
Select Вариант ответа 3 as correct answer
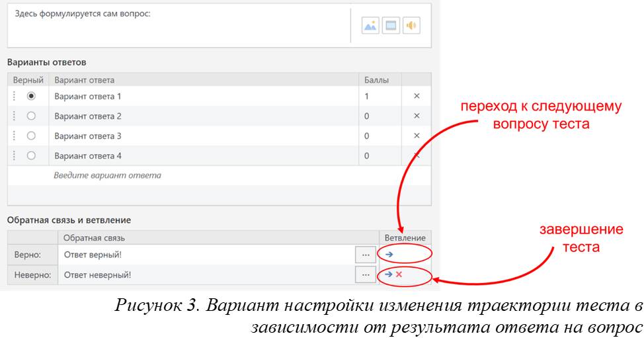point(31,136)
